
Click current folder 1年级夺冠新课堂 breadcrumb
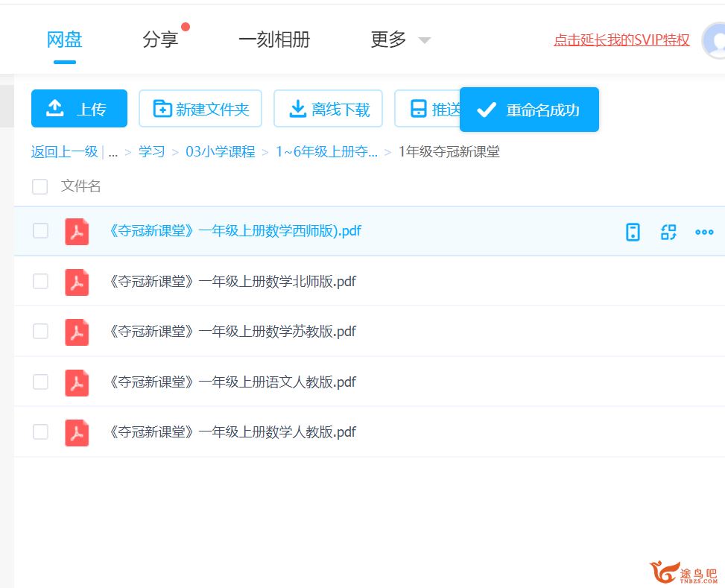pyautogui.click(x=449, y=152)
